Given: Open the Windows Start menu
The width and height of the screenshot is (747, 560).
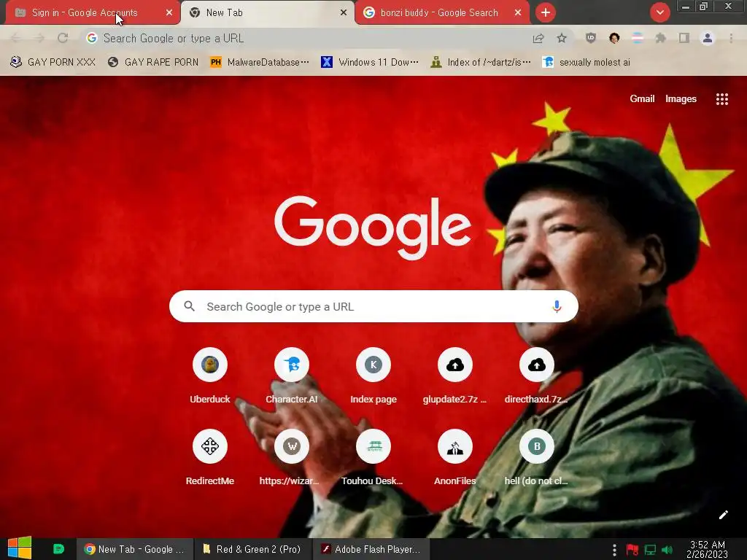Looking at the screenshot, I should (20, 548).
